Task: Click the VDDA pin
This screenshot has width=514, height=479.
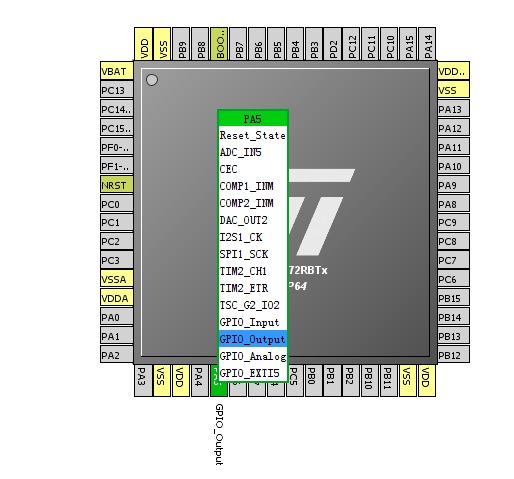Action: [x=117, y=298]
